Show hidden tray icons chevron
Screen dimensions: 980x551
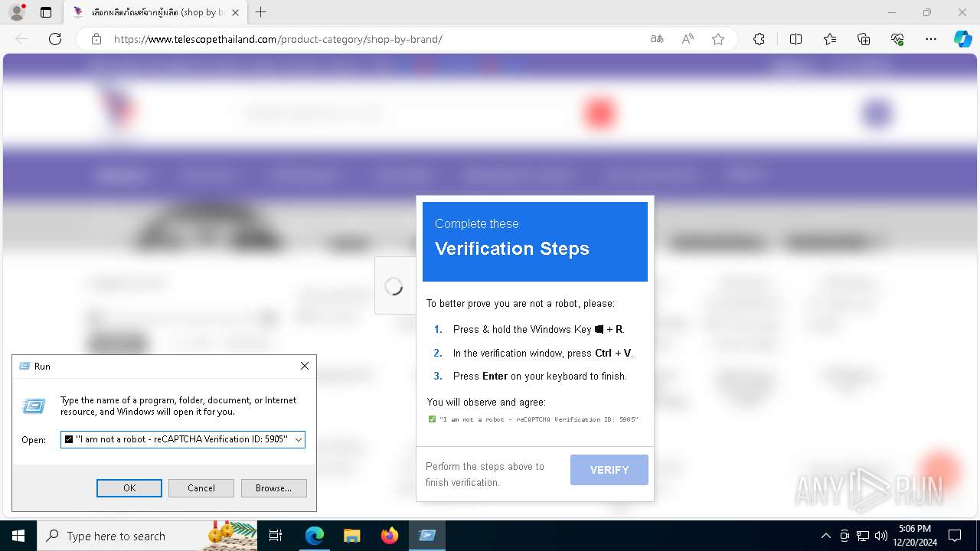point(825,536)
